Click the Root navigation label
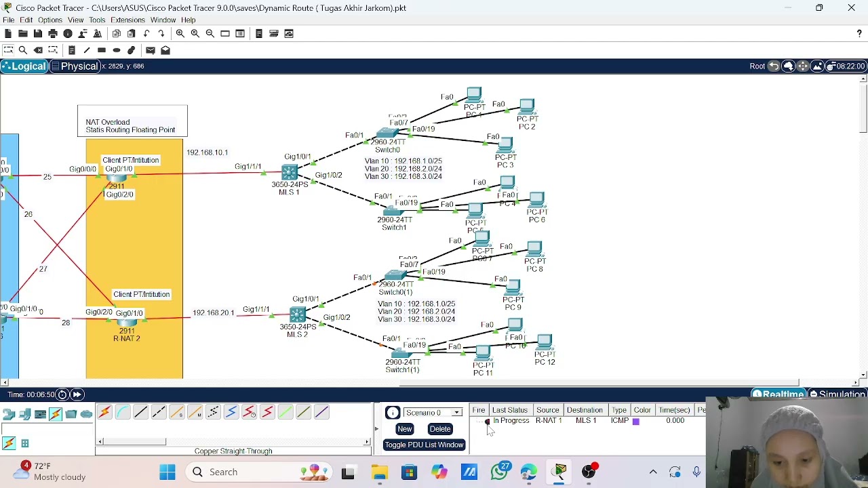This screenshot has height=488, width=868. point(757,66)
